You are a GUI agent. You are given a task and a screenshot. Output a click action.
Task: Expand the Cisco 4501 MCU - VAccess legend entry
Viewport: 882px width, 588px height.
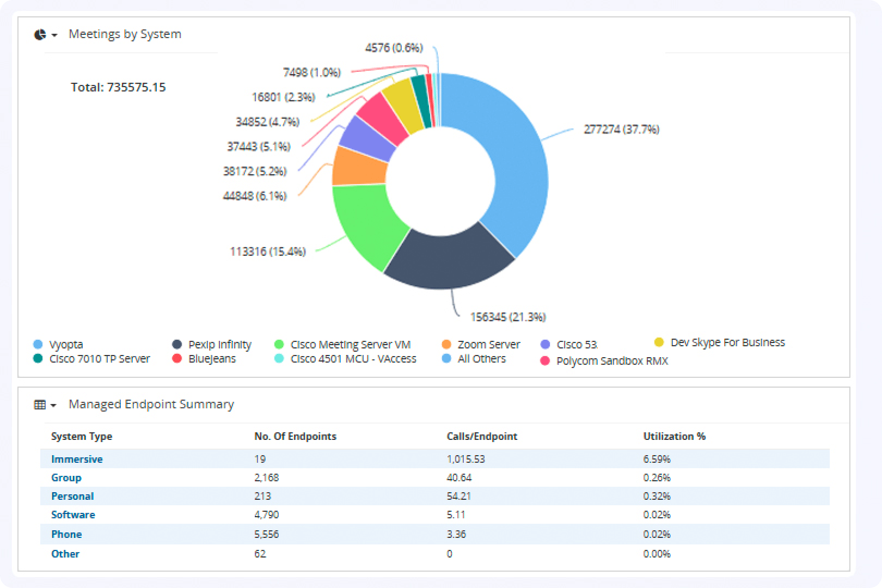pos(279,358)
